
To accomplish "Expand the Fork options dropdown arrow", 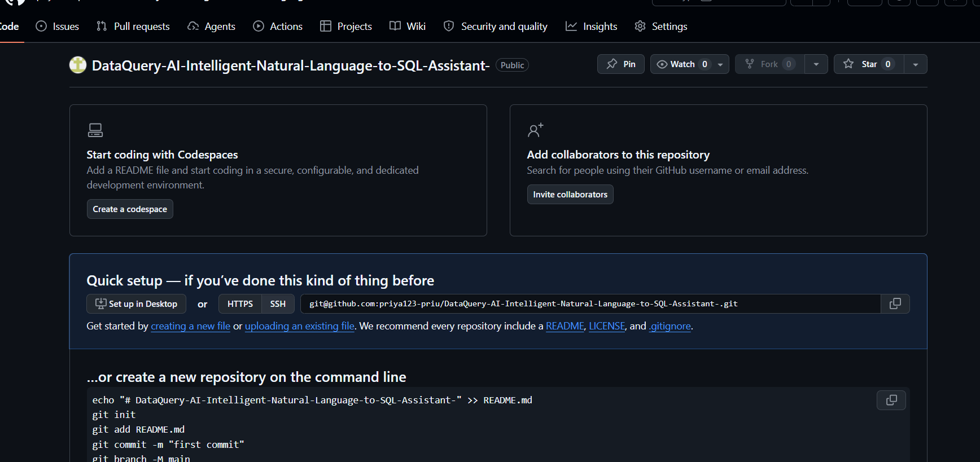I will click(x=816, y=64).
